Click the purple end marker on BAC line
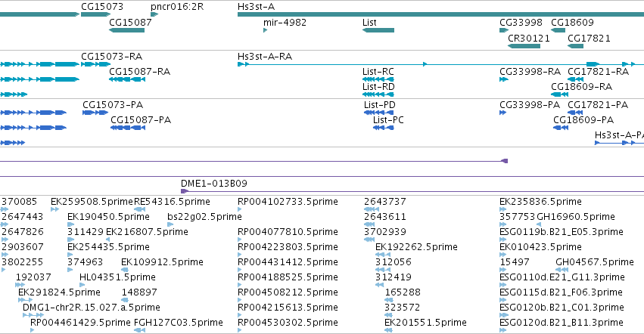The height and width of the screenshot is (334, 644). 505,161
